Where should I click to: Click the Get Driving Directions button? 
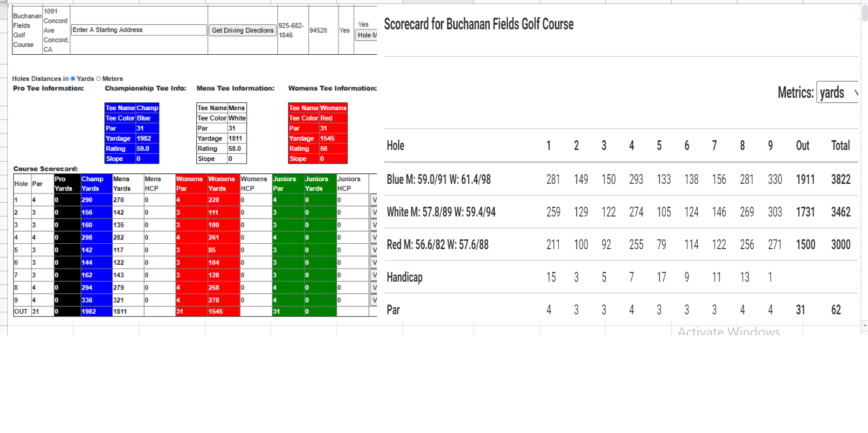click(243, 30)
